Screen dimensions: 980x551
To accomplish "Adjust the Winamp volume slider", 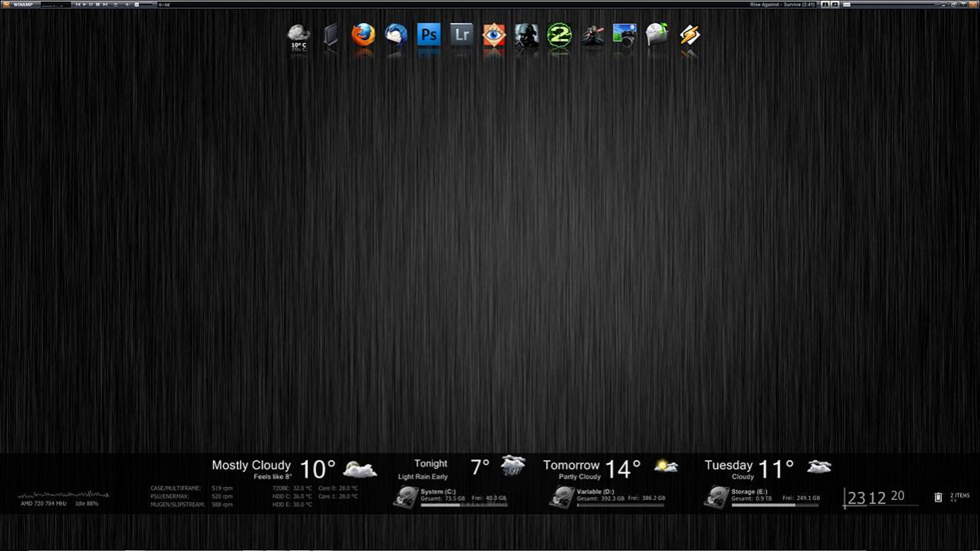I will [143, 4].
